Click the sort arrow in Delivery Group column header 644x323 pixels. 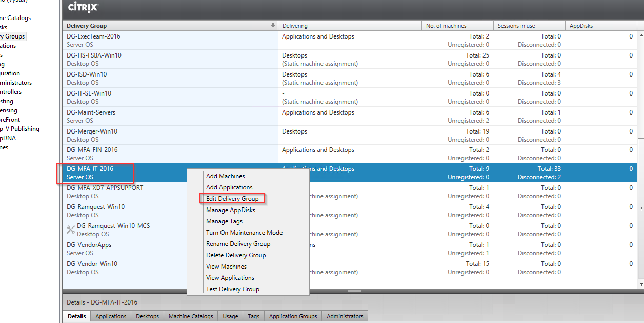coord(273,26)
